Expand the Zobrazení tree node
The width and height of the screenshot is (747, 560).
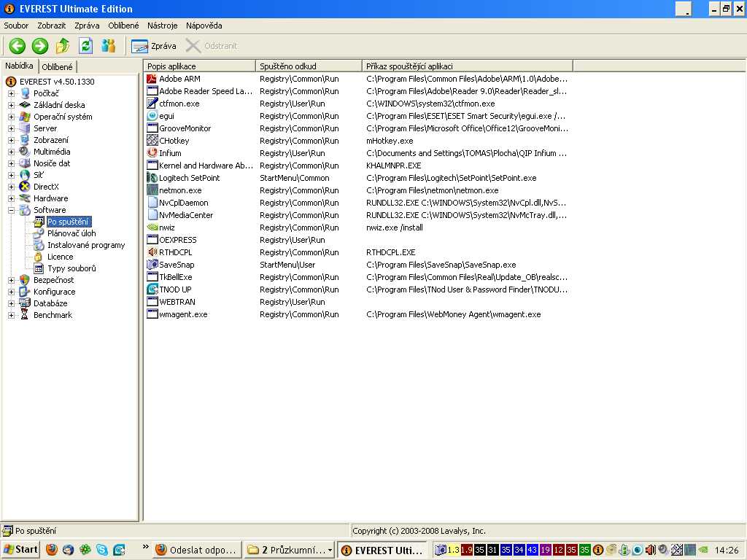[x=11, y=140]
